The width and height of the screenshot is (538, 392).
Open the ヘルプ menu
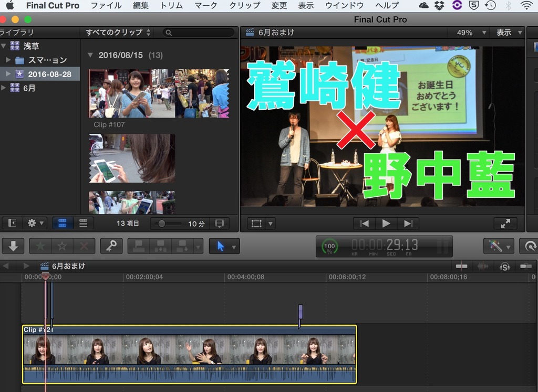(x=387, y=5)
